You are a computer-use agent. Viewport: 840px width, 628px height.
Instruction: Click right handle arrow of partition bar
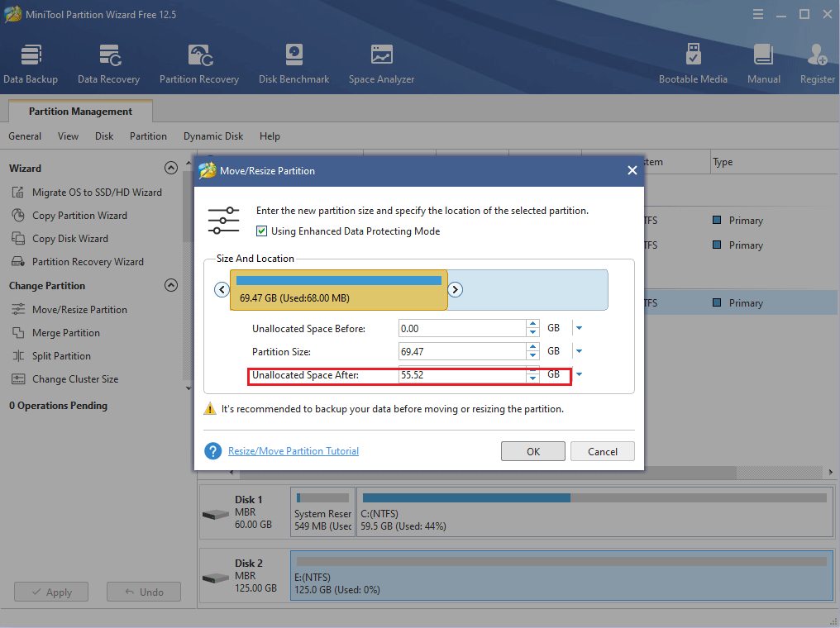click(x=455, y=290)
